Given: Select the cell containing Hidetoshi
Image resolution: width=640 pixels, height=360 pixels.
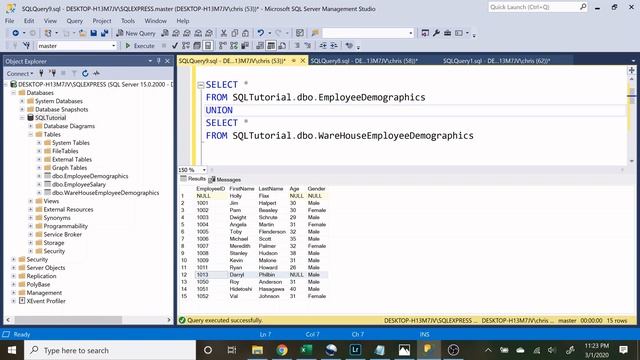Looking at the screenshot, I should click(241, 289).
